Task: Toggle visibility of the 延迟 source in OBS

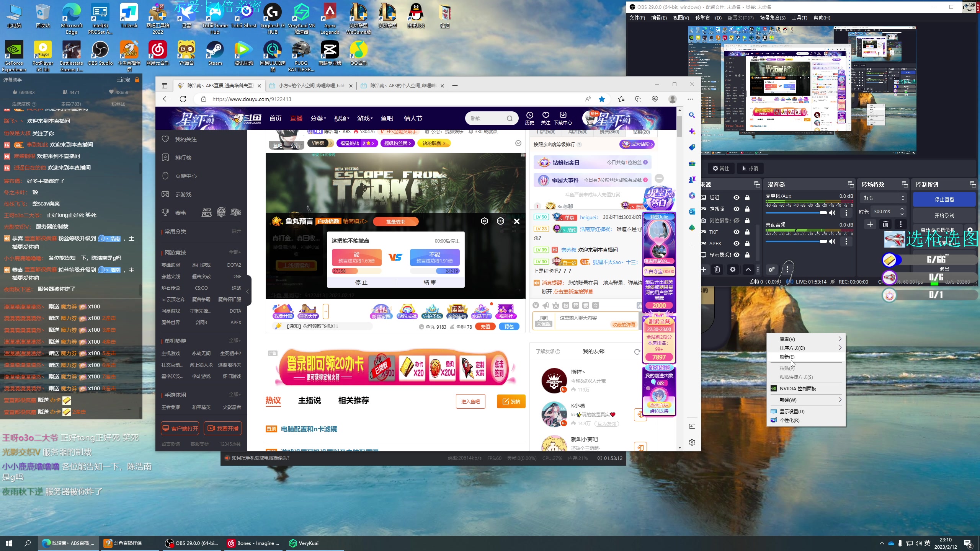Action: [736, 197]
